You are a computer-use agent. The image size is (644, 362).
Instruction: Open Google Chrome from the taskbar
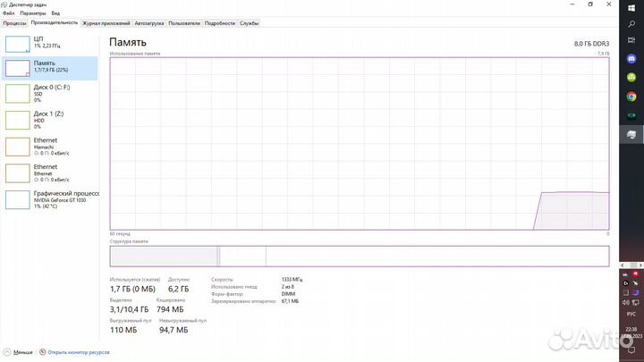[631, 97]
